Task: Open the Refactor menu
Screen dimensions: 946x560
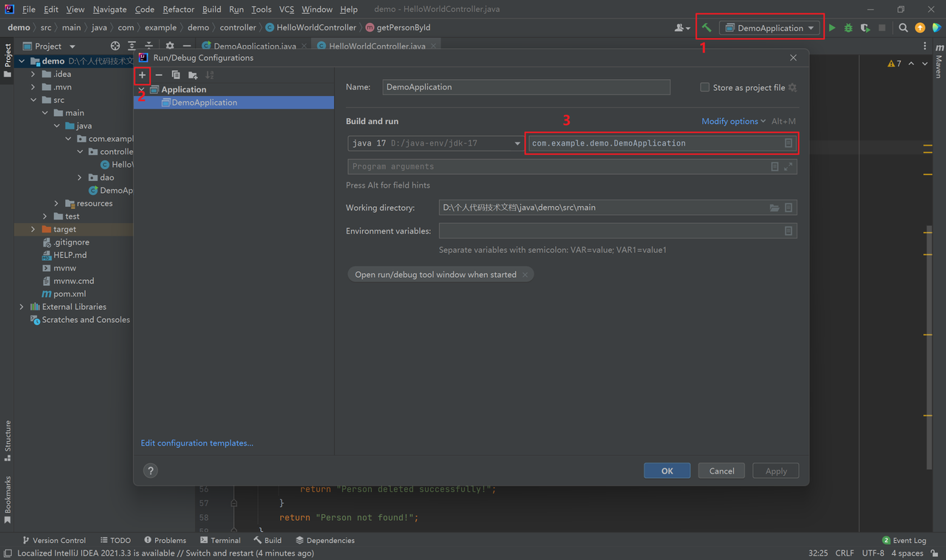Action: (178, 10)
